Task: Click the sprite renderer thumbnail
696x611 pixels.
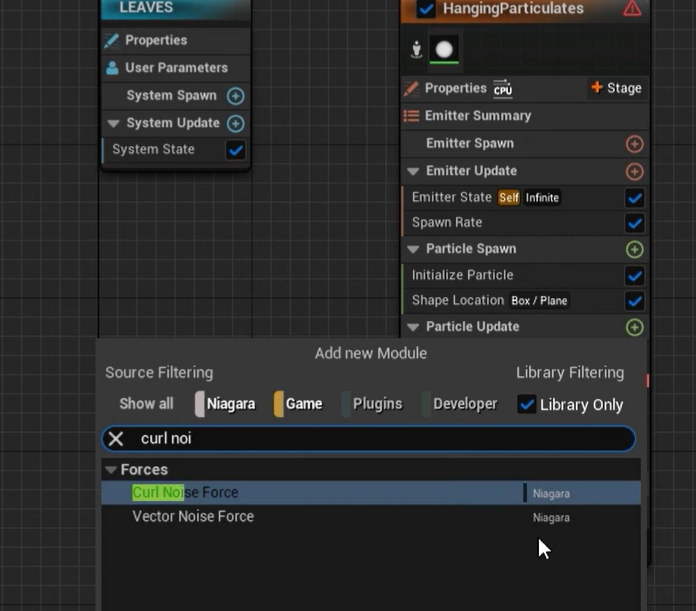Action: [444, 49]
